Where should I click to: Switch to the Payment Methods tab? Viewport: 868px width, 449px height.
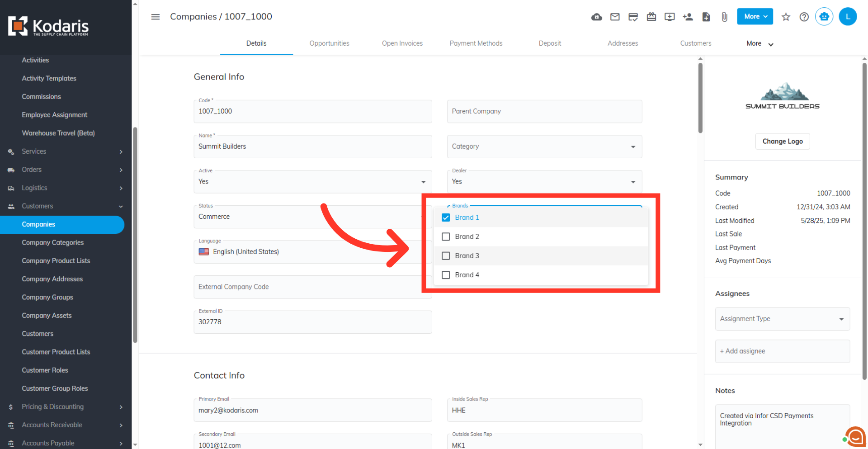coord(476,43)
